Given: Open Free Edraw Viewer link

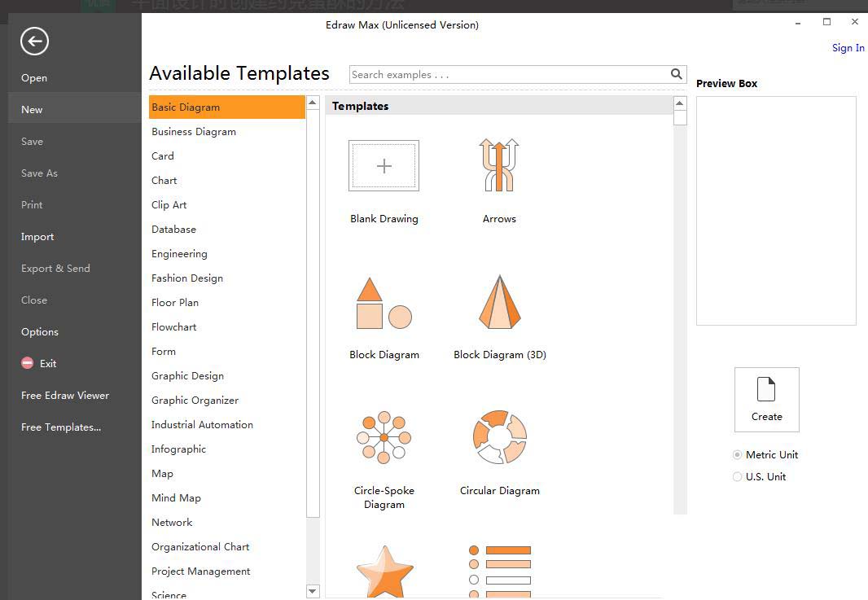Looking at the screenshot, I should coord(65,395).
